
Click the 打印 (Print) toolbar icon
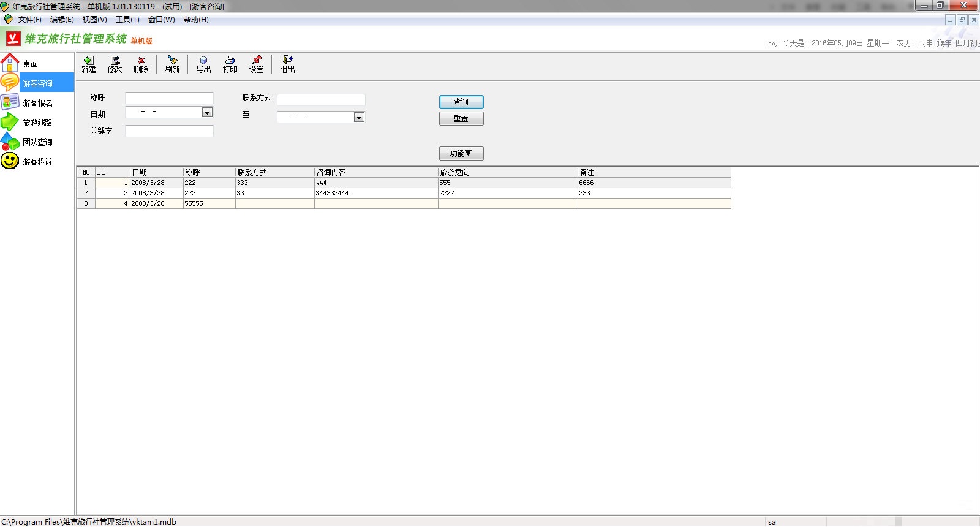tap(230, 64)
